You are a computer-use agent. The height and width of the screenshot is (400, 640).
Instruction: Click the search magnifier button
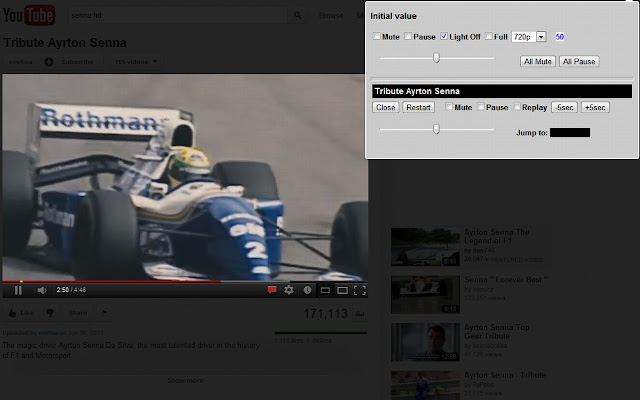tap(297, 16)
